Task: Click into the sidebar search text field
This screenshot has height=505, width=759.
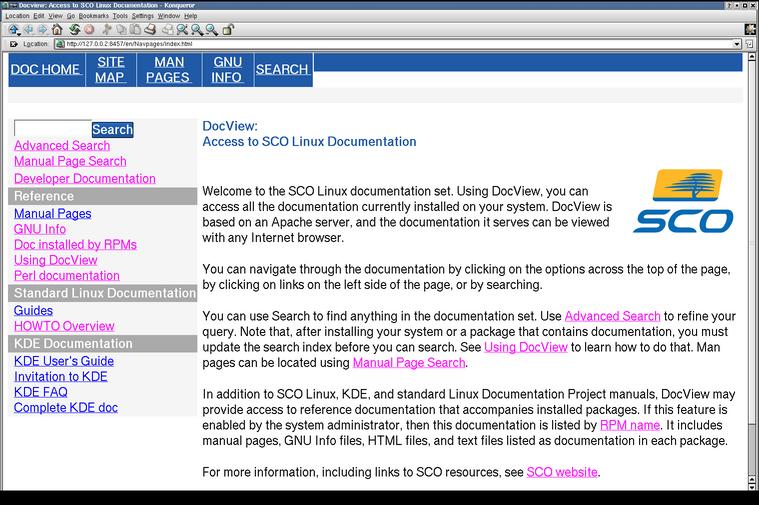Action: (x=52, y=129)
